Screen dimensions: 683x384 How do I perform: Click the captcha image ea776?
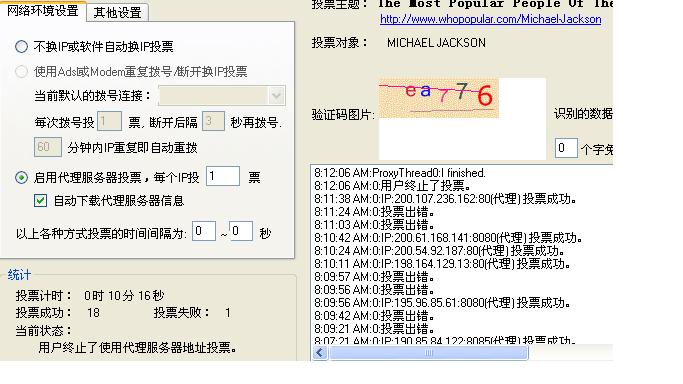pos(439,98)
